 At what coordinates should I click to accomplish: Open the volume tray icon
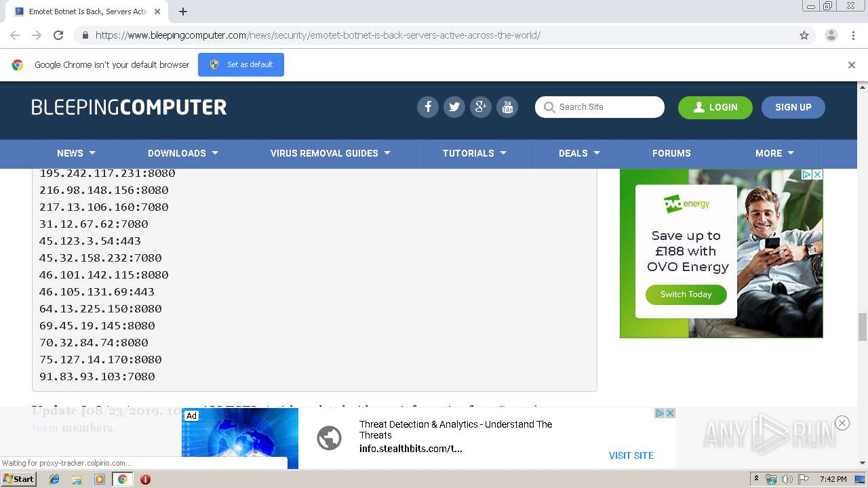click(787, 479)
